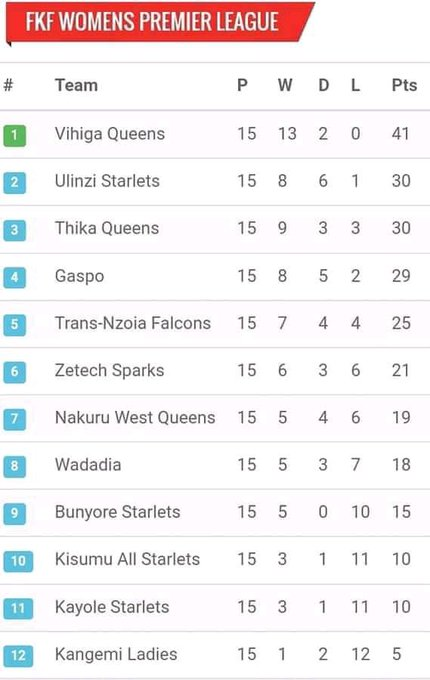Open the Ulinzi Starlets team link
Viewport: 430px width, 680px height.
click(107, 181)
